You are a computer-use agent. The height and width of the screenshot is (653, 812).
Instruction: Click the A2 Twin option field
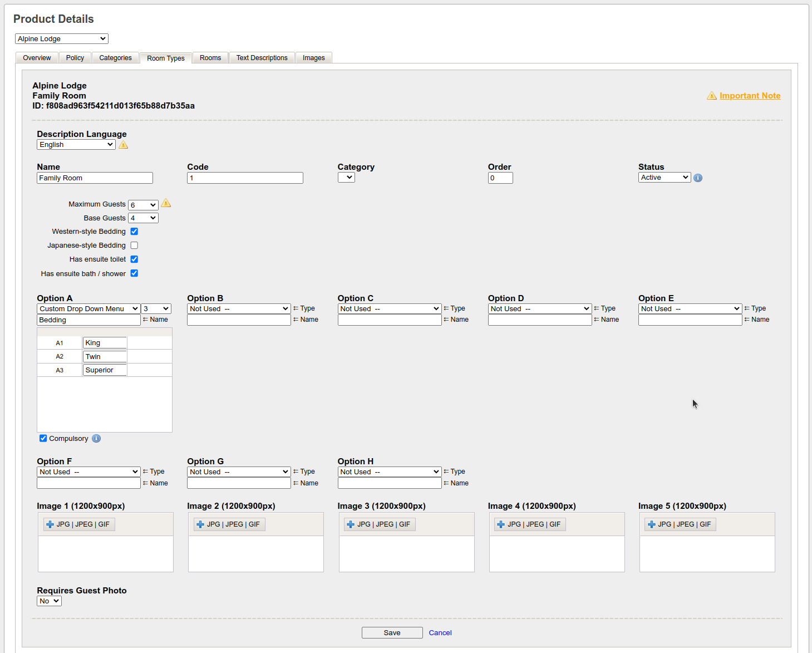tap(105, 357)
